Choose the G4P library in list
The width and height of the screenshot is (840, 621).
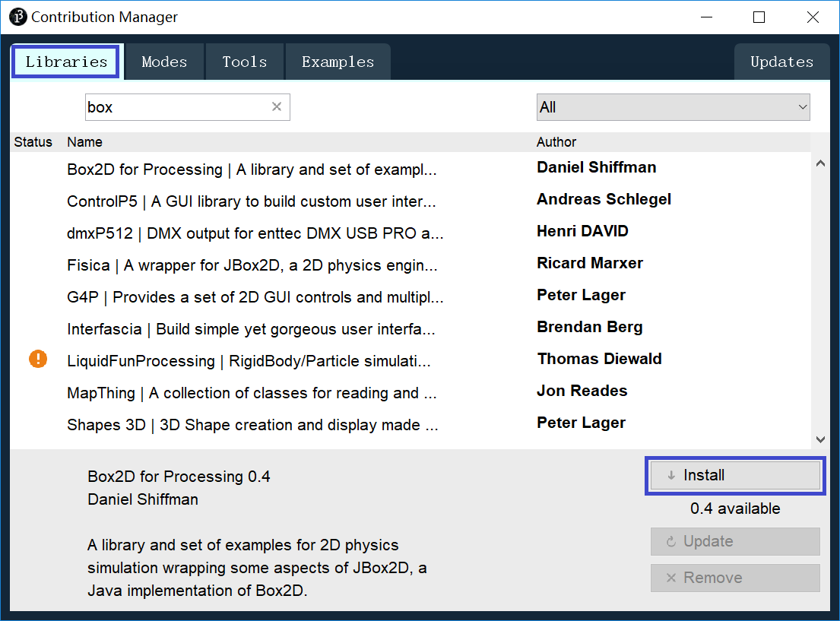(255, 297)
